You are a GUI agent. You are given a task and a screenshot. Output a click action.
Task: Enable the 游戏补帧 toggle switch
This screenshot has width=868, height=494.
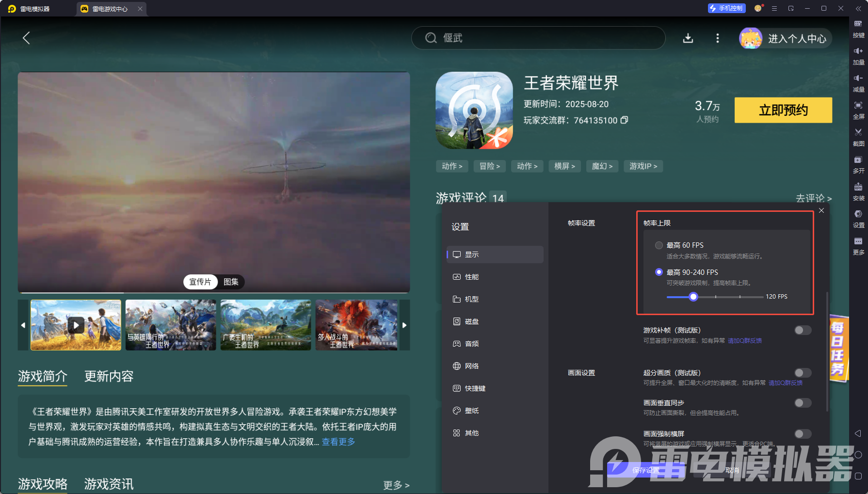pos(802,330)
